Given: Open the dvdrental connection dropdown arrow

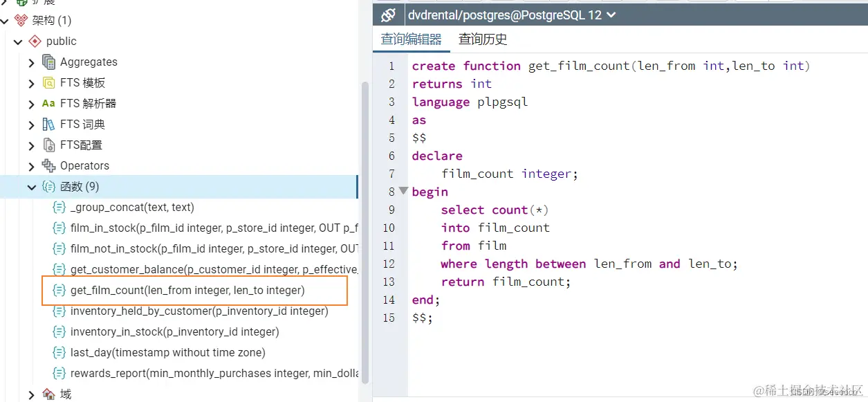Looking at the screenshot, I should click(611, 15).
